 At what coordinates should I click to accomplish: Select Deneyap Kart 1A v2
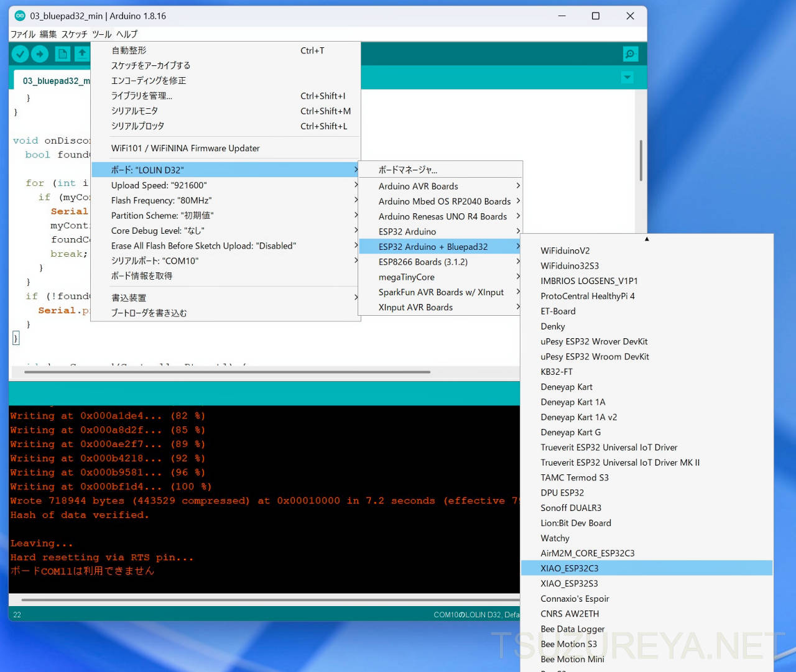[x=647, y=417]
